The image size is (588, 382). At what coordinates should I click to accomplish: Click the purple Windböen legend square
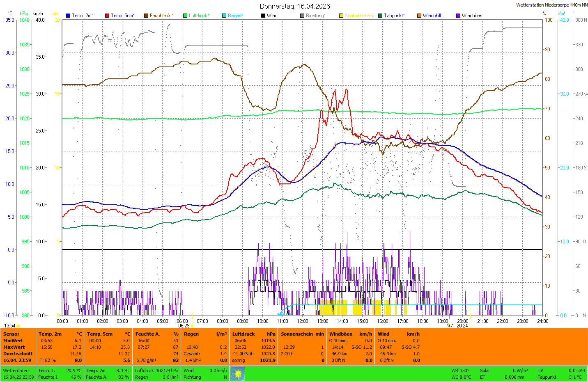point(458,16)
